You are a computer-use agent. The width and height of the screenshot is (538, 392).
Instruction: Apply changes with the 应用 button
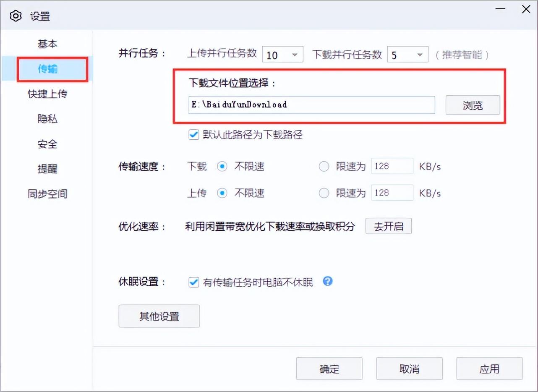click(x=489, y=368)
